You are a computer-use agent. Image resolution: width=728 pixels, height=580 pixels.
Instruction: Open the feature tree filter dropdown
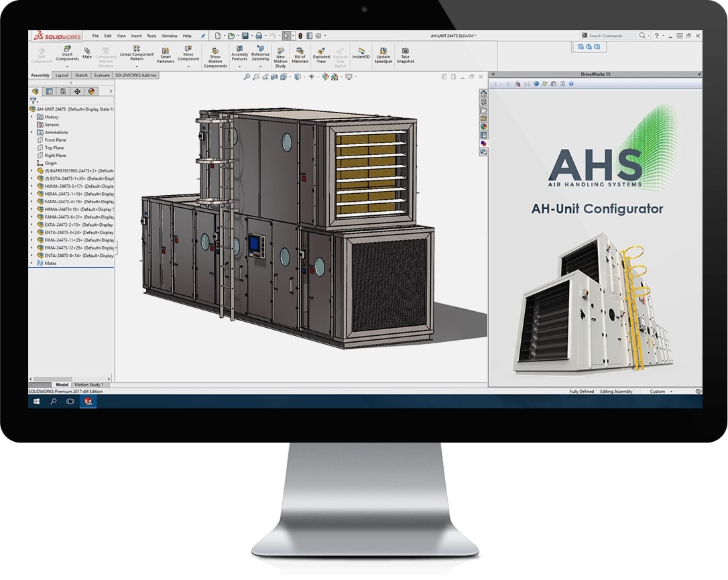(x=34, y=101)
